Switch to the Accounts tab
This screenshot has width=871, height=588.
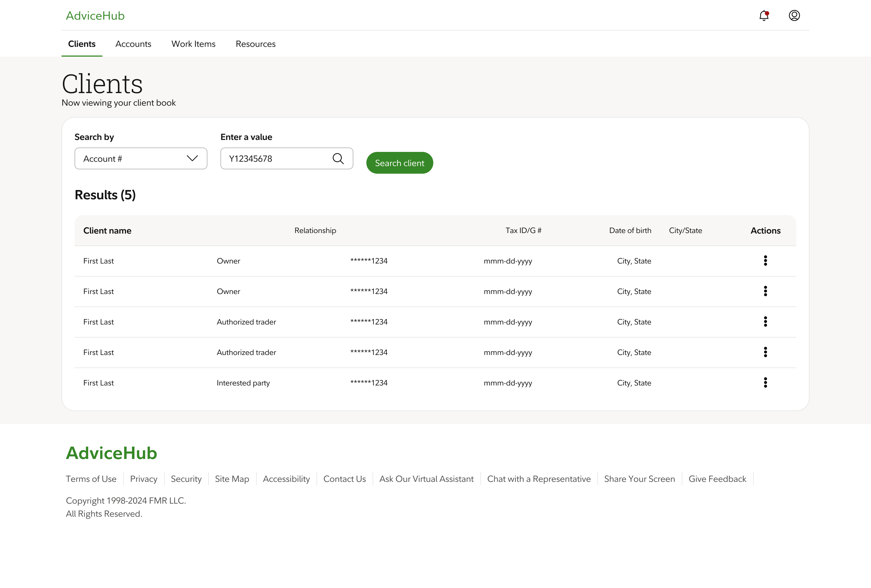(x=133, y=44)
